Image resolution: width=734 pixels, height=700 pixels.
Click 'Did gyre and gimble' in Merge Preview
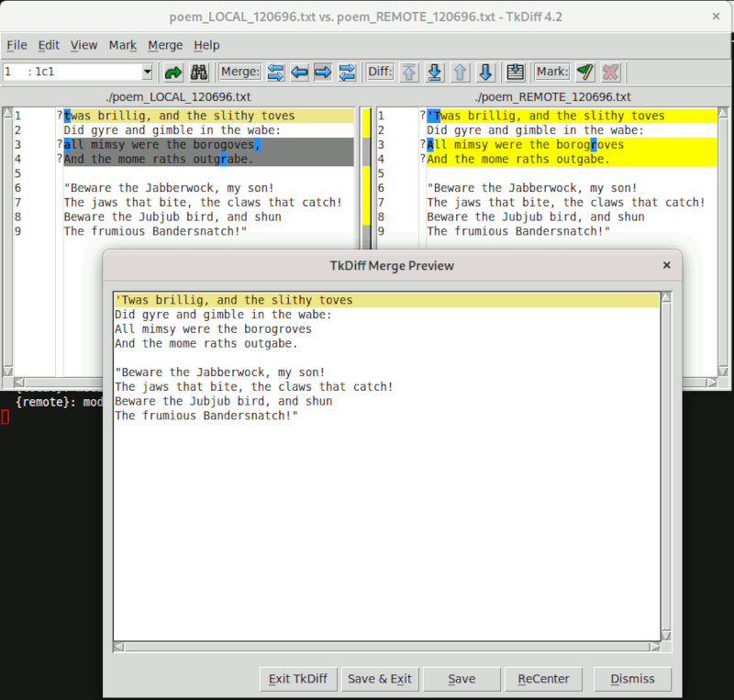click(x=223, y=315)
